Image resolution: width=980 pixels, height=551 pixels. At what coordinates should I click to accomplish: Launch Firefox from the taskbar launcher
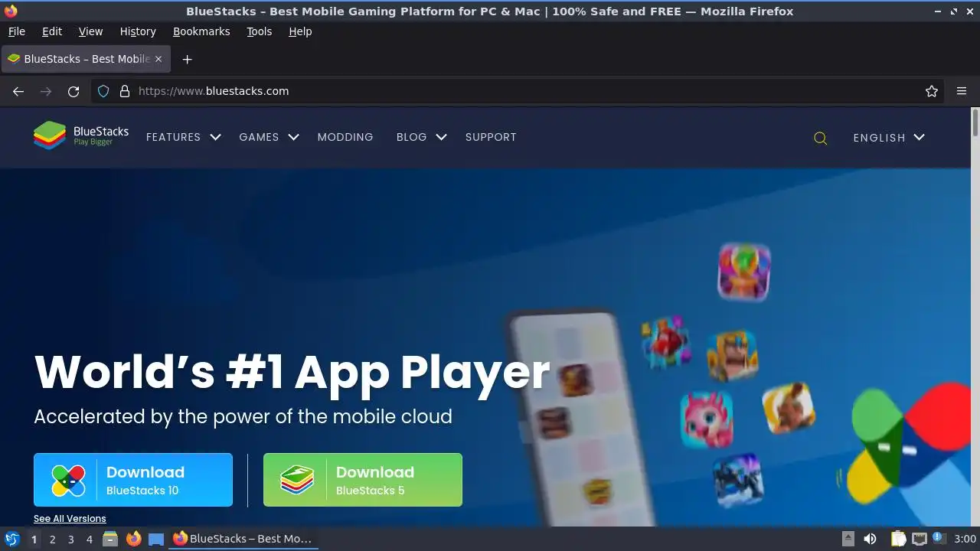[x=133, y=539]
